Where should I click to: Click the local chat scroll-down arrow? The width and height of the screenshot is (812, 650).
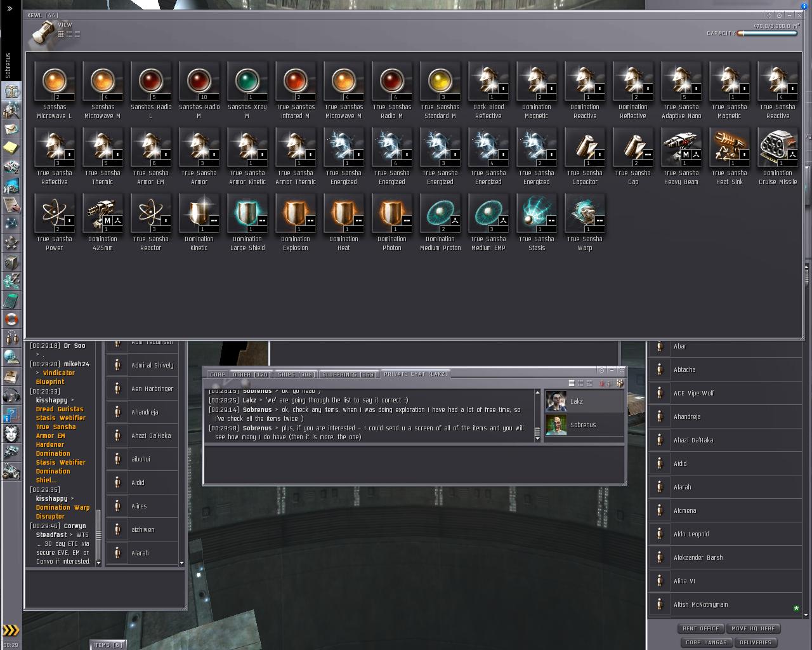pyautogui.click(x=98, y=562)
